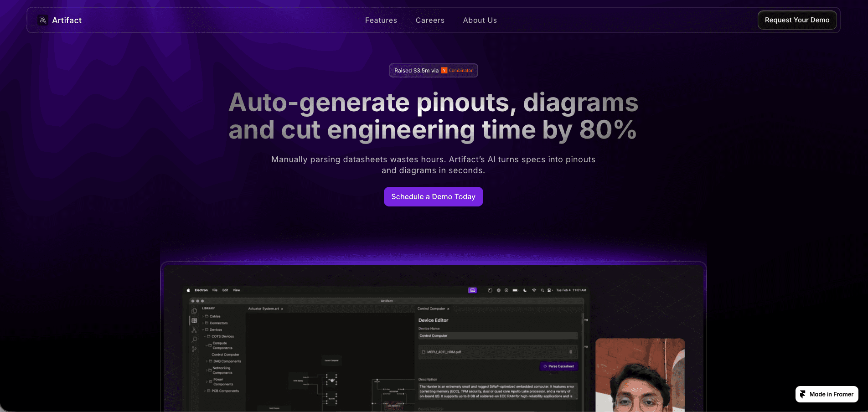This screenshot has width=868, height=412.
Task: Click the Request Your Demo button
Action: point(797,20)
